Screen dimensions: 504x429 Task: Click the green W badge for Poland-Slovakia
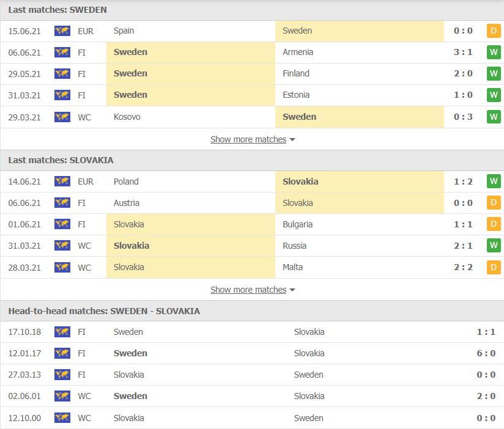[494, 182]
